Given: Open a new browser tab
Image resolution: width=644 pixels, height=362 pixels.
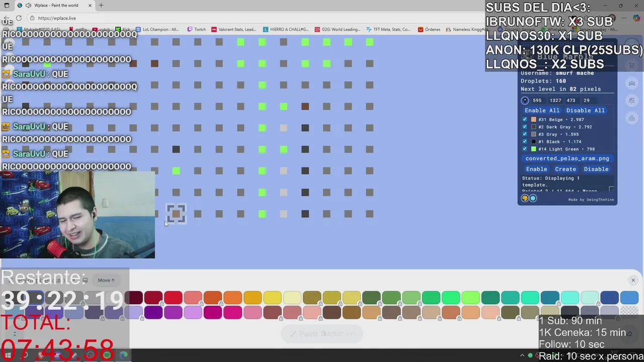Looking at the screenshot, I should click(x=101, y=6).
